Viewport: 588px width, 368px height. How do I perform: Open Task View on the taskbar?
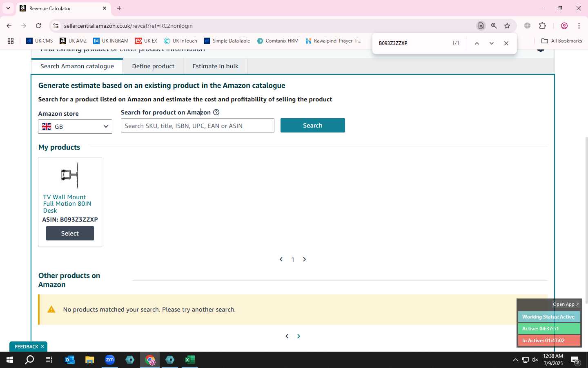49,360
